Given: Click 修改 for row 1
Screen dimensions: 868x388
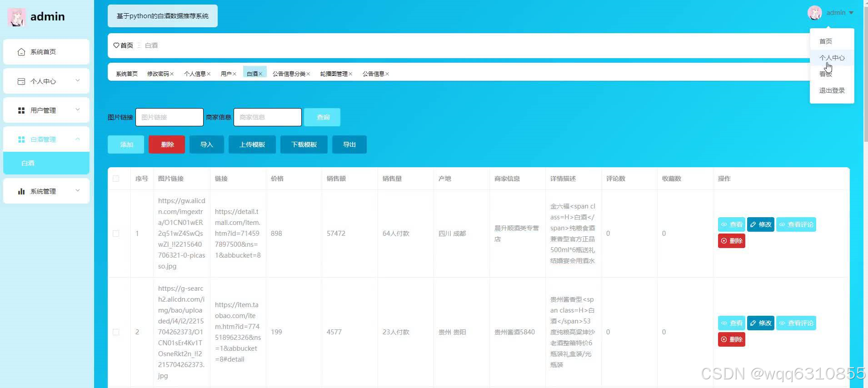Looking at the screenshot, I should (x=761, y=224).
